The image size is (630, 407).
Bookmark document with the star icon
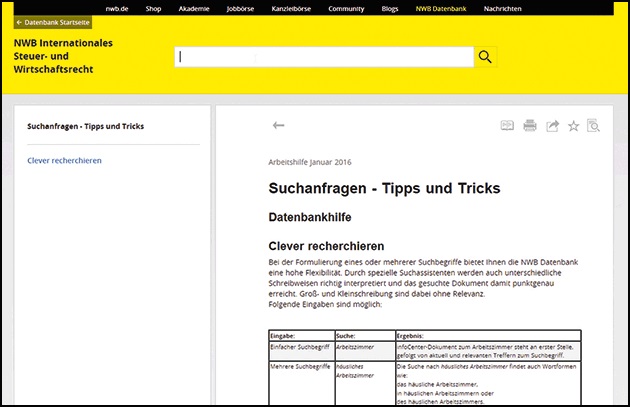click(x=573, y=126)
